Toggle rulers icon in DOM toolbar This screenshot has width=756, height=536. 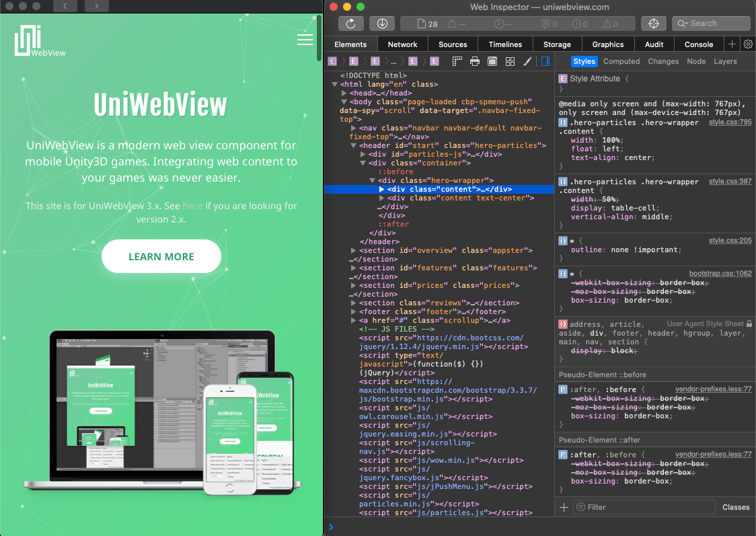coord(457,61)
